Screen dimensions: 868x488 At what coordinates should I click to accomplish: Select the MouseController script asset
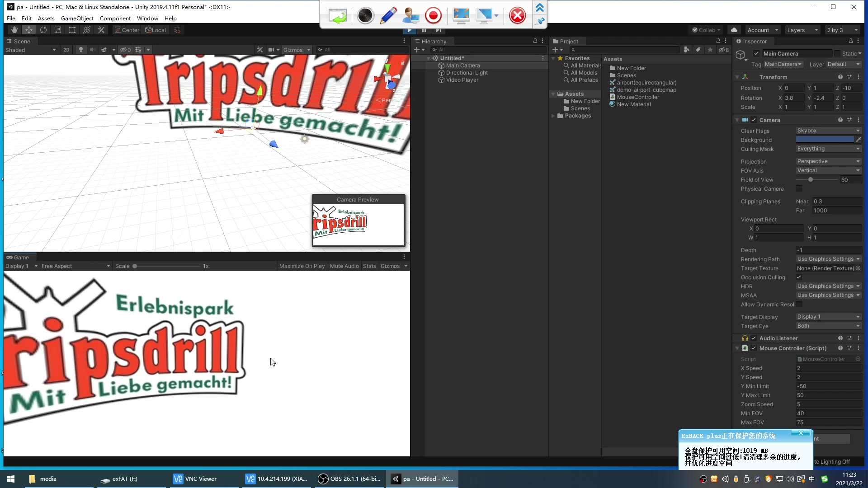[637, 97]
